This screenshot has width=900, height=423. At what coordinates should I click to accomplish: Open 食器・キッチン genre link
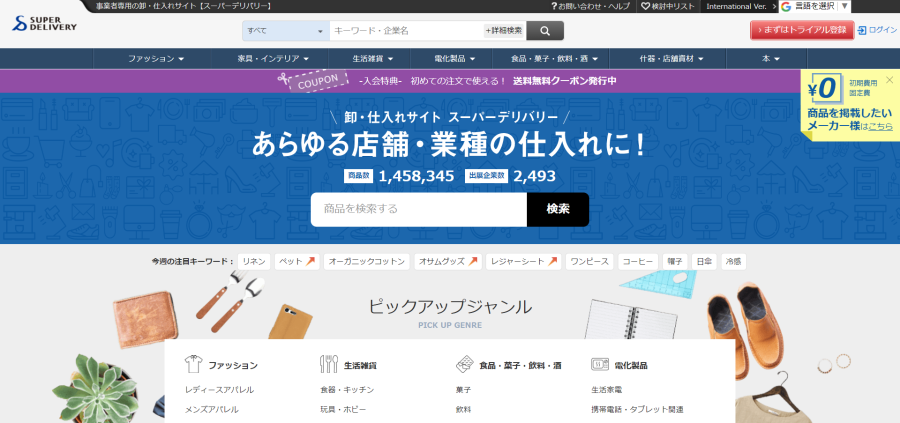(347, 390)
